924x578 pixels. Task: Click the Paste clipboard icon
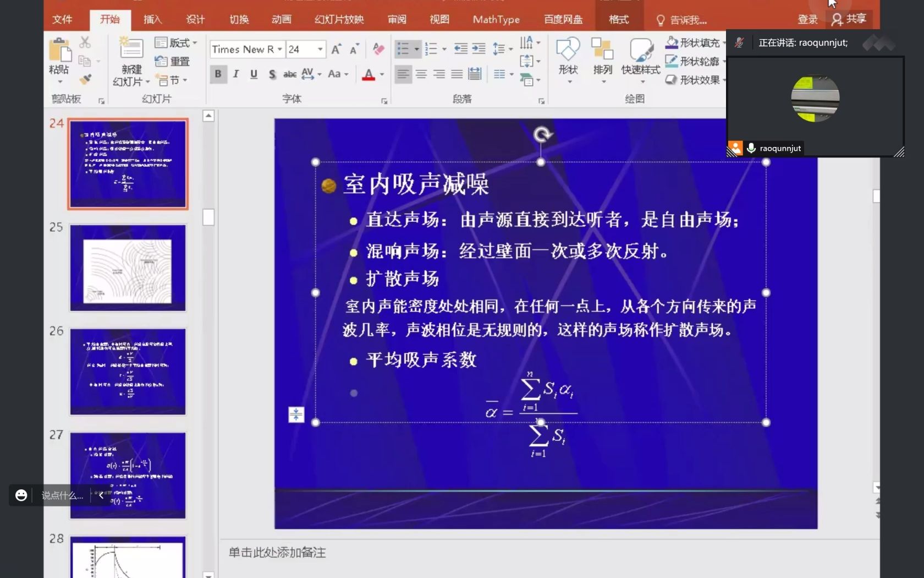pos(59,50)
